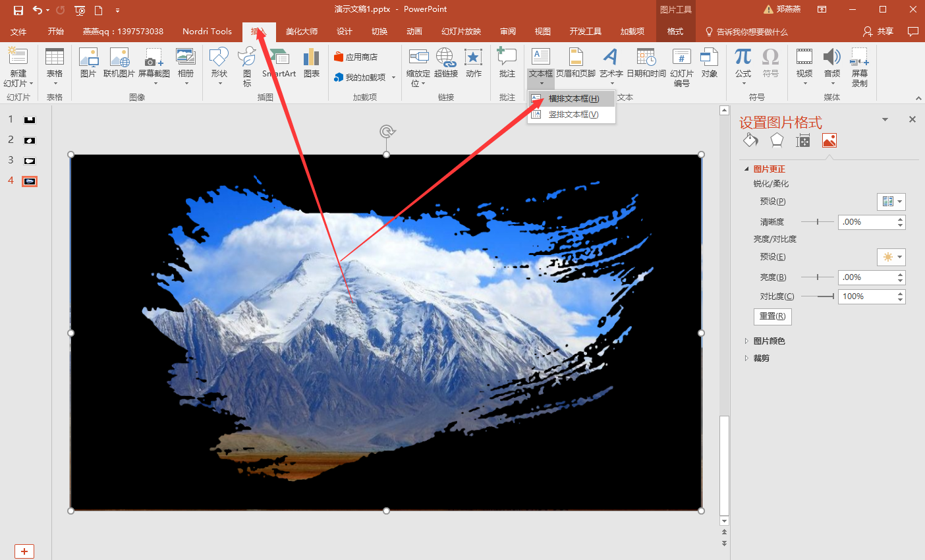Insert a chart using 图表 icon
Viewport: 925px width, 560px height.
pyautogui.click(x=312, y=63)
